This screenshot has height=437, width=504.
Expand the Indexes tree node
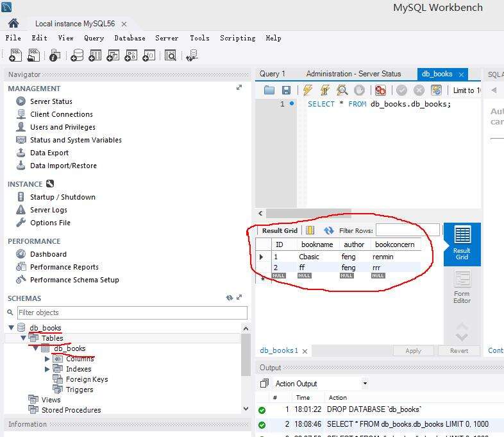click(x=47, y=369)
